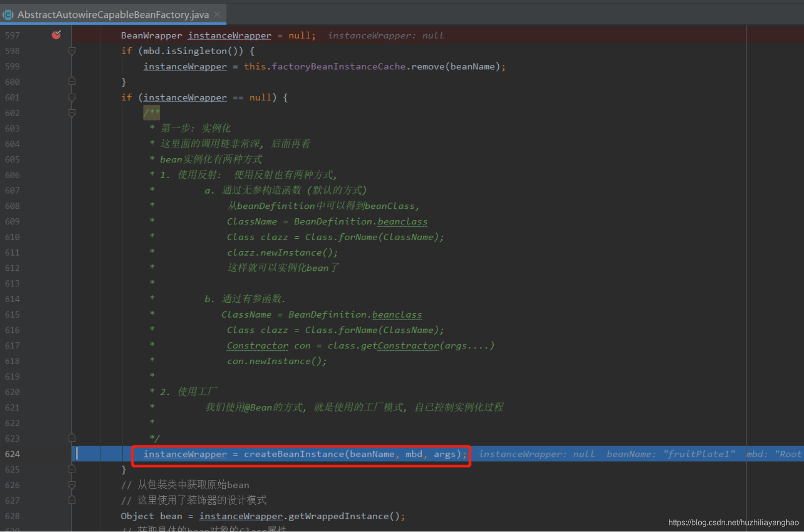The image size is (804, 532).
Task: Click the inline hint beanName: "fruitPlate1"
Action: tap(670, 454)
